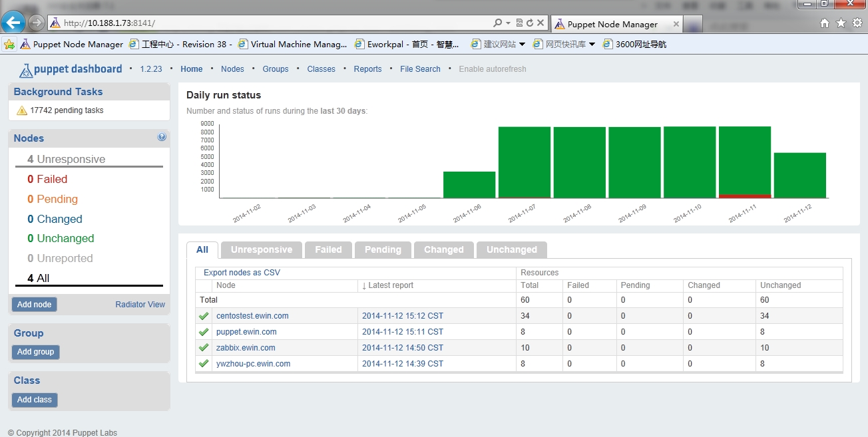The image size is (868, 437).
Task: Switch to the Failed tab
Action: (x=328, y=250)
